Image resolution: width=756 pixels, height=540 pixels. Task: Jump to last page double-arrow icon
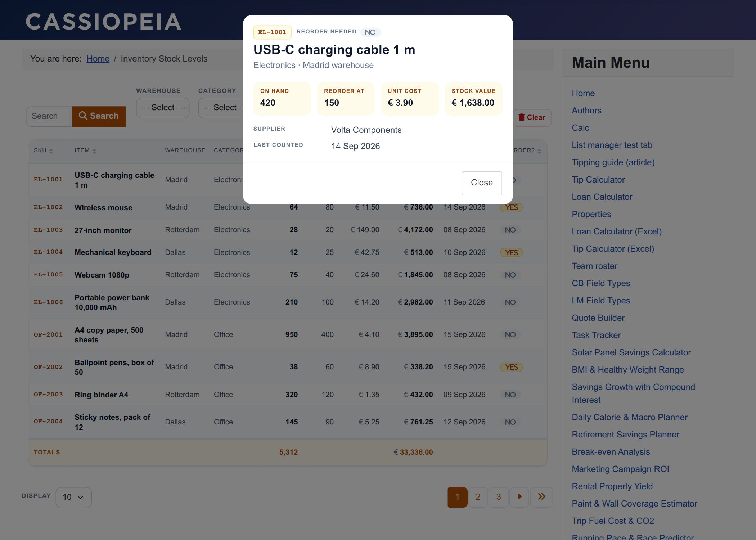click(541, 497)
